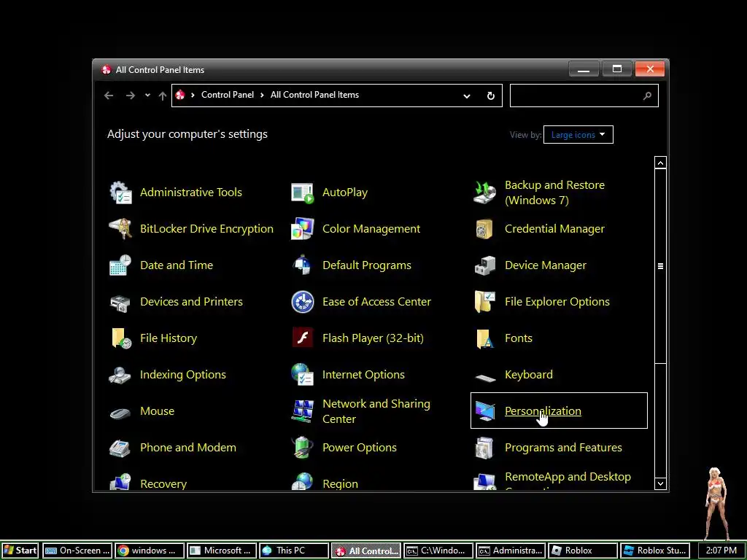Open File History folder icon

[x=120, y=338]
